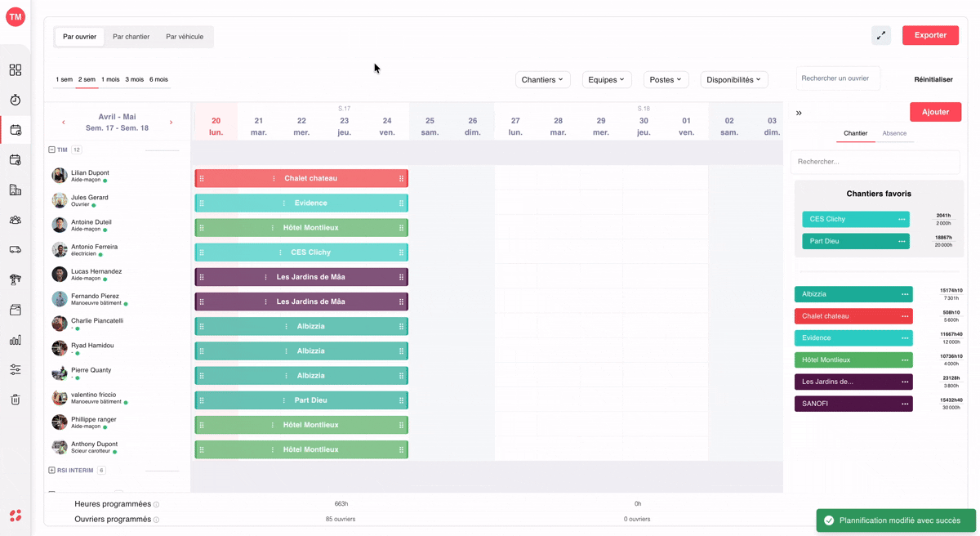
Task: Open the settings sliders sidebar icon
Action: [x=16, y=369]
